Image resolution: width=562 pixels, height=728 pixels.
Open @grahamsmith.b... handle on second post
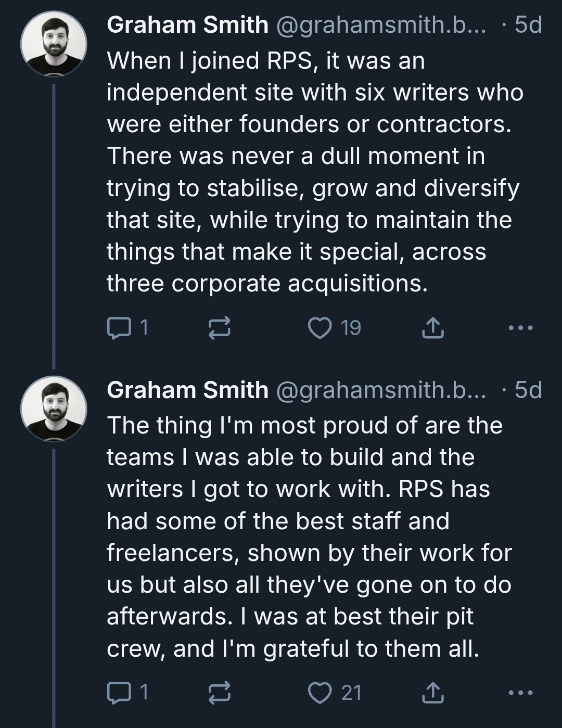(380, 390)
